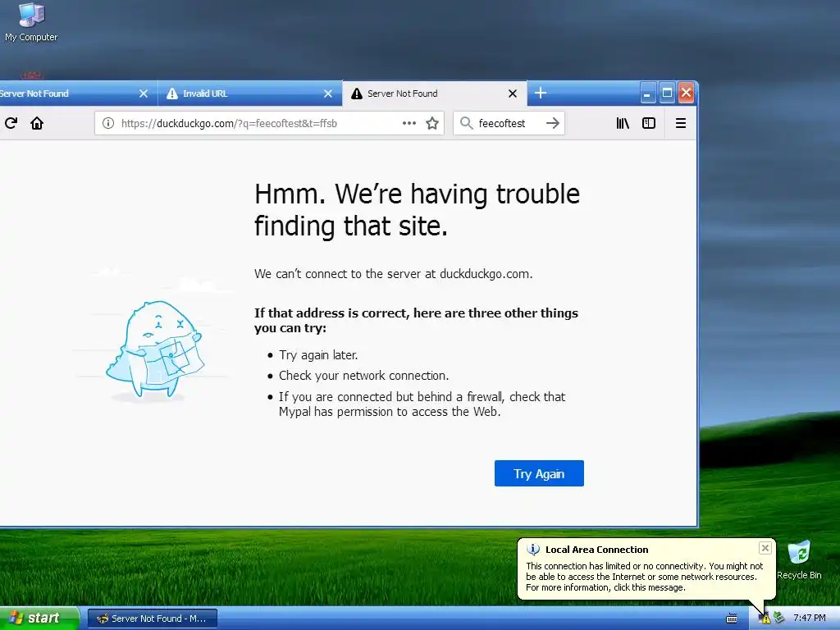Click the Local Area Connection balloon message
This screenshot has height=630, width=840.
pyautogui.click(x=644, y=577)
